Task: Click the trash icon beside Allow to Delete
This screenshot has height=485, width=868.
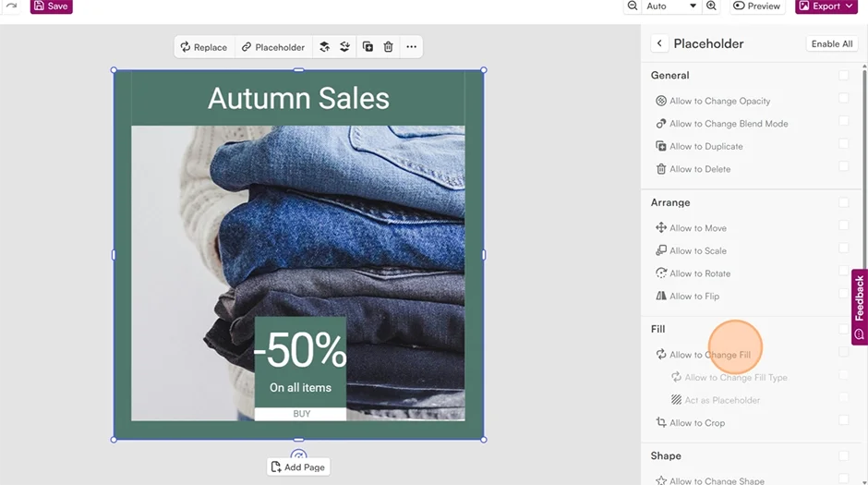Action: tap(661, 169)
